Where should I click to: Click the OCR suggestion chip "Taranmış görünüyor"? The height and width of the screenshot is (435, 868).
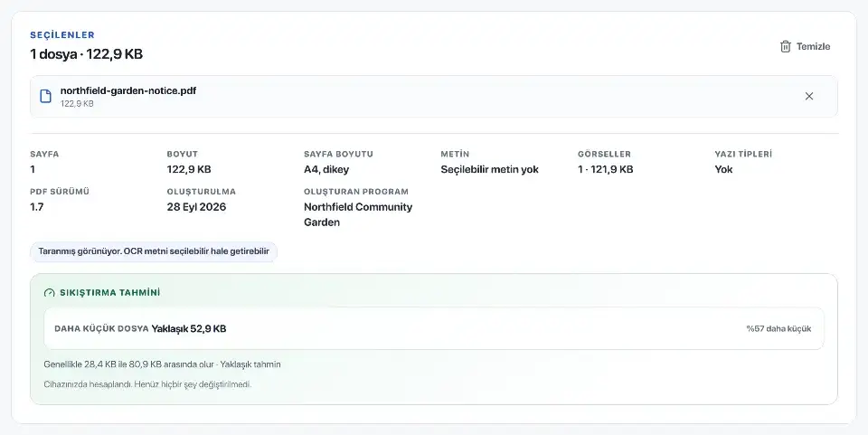click(154, 251)
